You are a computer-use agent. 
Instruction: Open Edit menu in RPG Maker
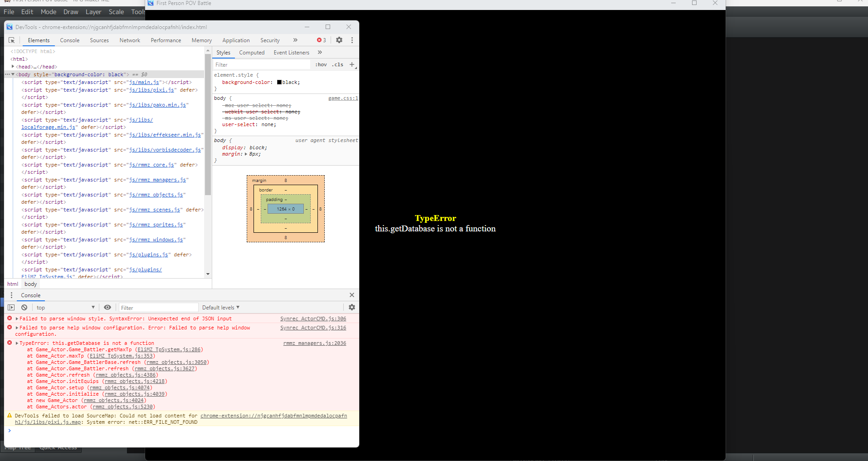[x=27, y=12]
